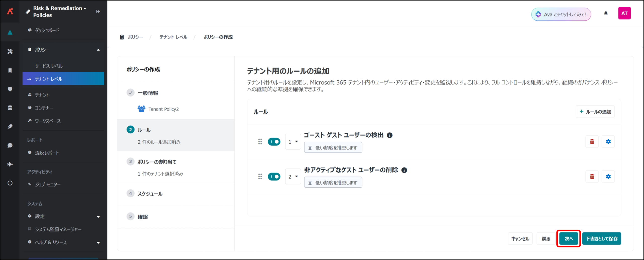Click the notification bell icon
This screenshot has height=260, width=644.
coord(606,14)
